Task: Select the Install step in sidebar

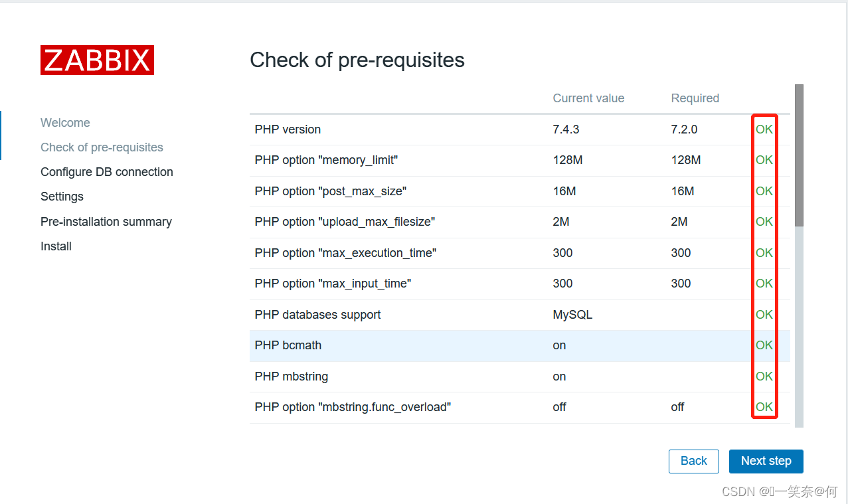Action: pyautogui.click(x=56, y=246)
